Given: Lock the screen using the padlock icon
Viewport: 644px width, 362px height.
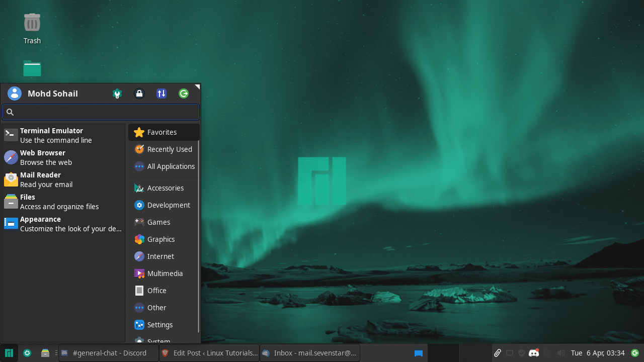Looking at the screenshot, I should pyautogui.click(x=139, y=93).
